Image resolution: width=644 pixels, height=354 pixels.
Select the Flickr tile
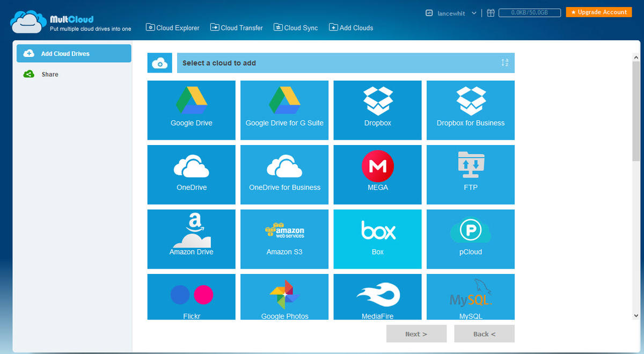(x=191, y=297)
